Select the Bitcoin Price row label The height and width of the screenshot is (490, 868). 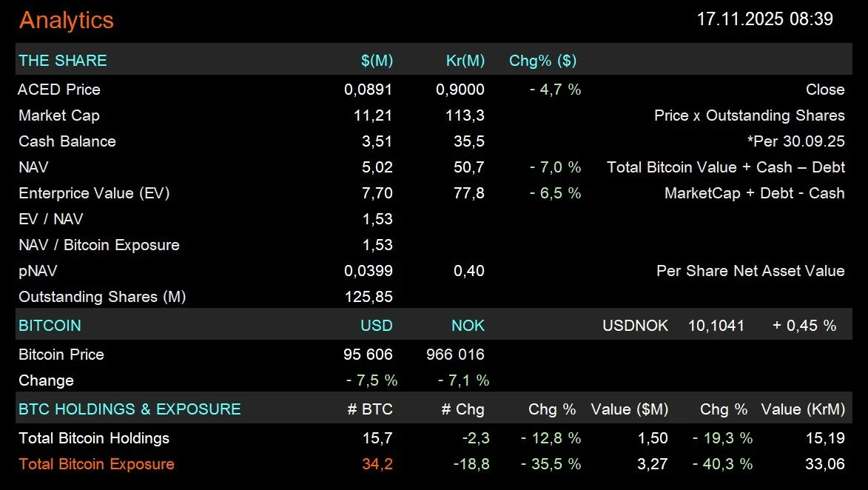pyautogui.click(x=61, y=355)
